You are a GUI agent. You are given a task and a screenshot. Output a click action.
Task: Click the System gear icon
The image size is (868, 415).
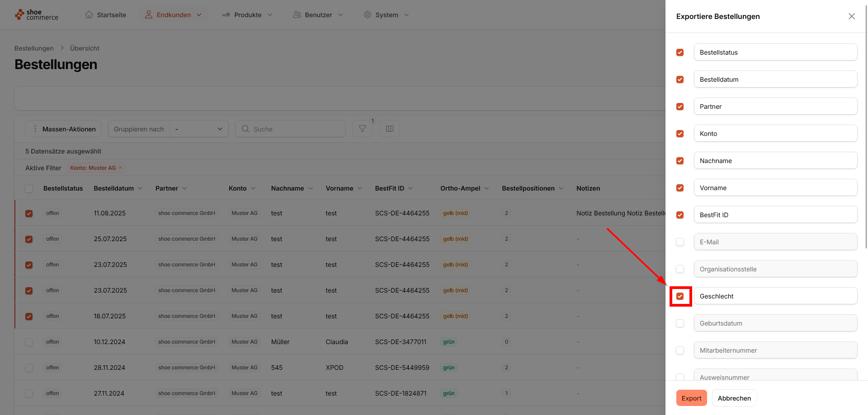(368, 15)
